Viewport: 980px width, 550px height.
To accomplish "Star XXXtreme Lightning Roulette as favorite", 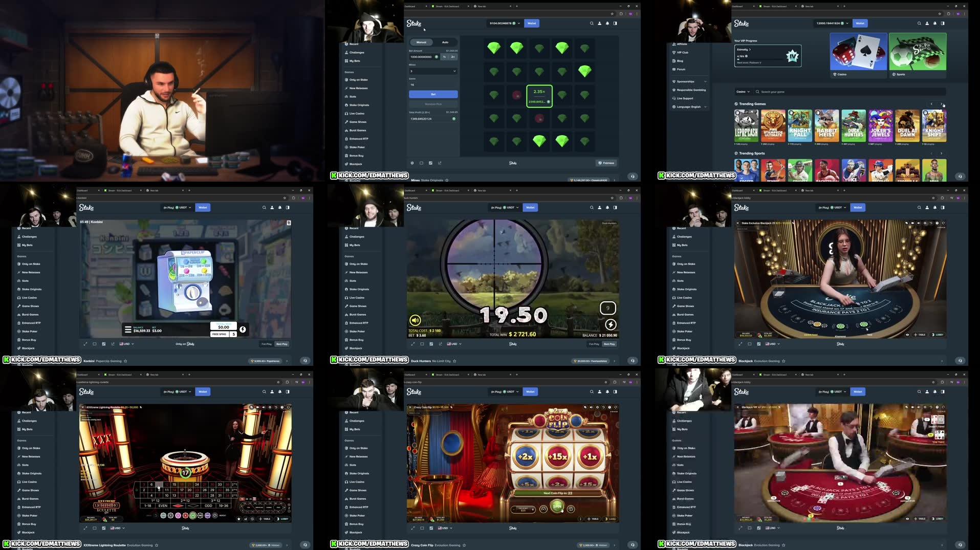I will click(x=157, y=545).
